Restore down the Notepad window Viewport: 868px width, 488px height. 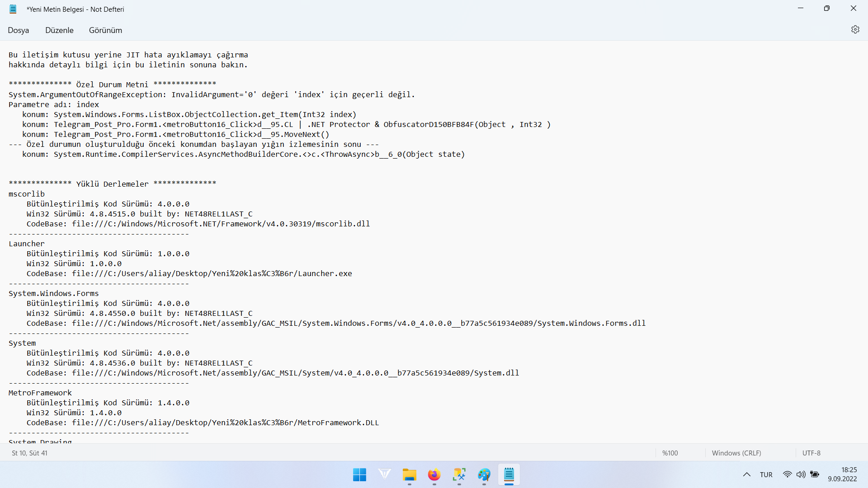pos(827,8)
